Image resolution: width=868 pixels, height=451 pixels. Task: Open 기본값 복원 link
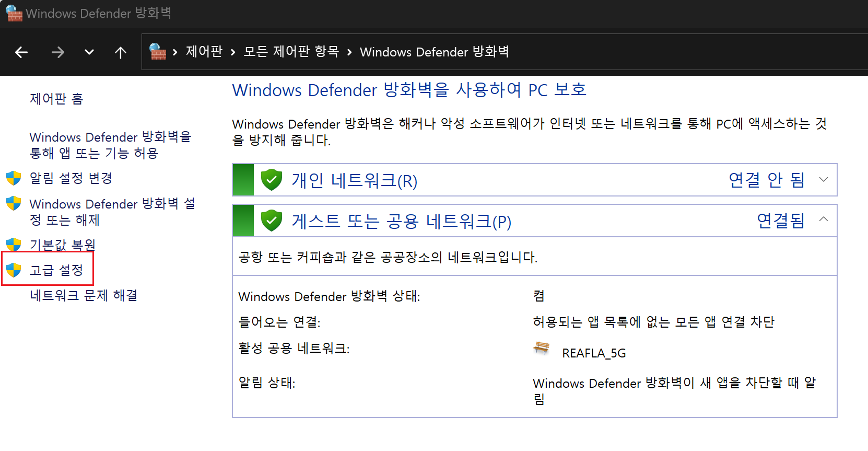click(62, 245)
